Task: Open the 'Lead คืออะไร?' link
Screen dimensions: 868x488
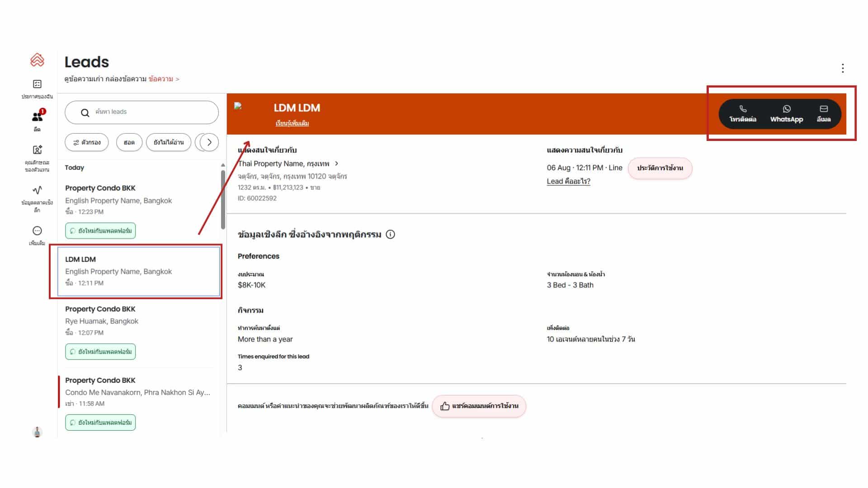Action: [x=568, y=181]
